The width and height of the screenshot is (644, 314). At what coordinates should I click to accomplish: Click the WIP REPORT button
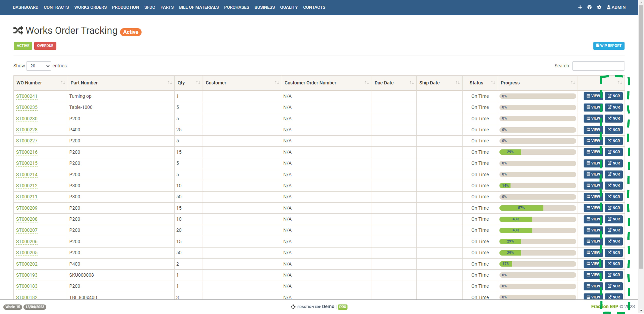(x=609, y=46)
